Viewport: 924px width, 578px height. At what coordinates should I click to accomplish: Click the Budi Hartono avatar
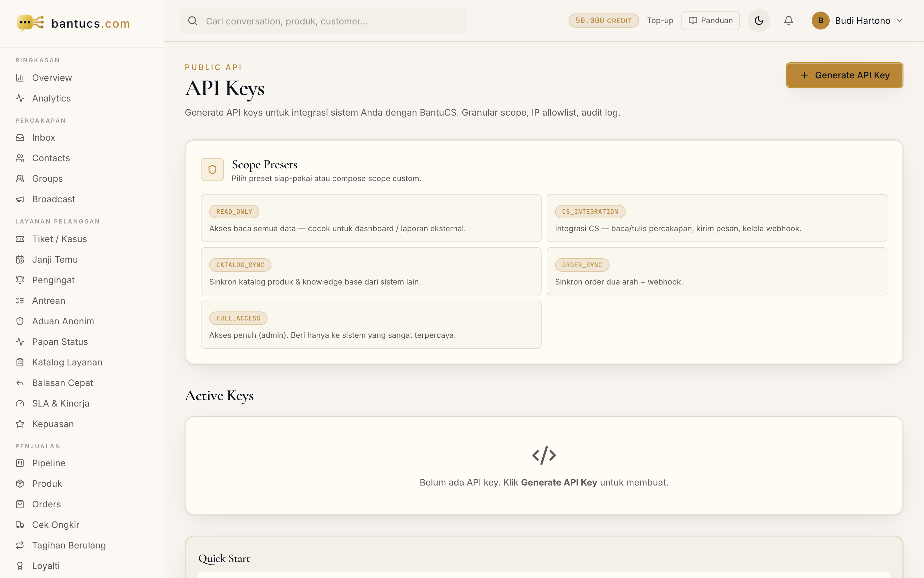pyautogui.click(x=820, y=21)
